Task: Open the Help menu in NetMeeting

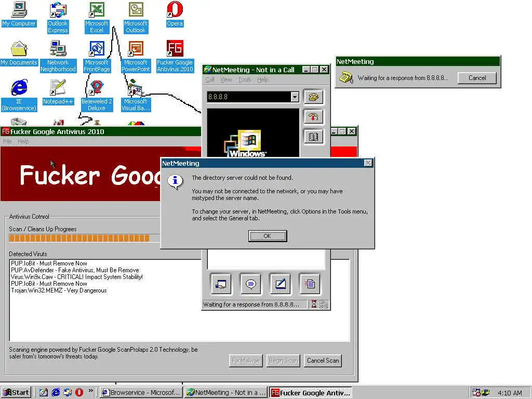Action: click(262, 79)
